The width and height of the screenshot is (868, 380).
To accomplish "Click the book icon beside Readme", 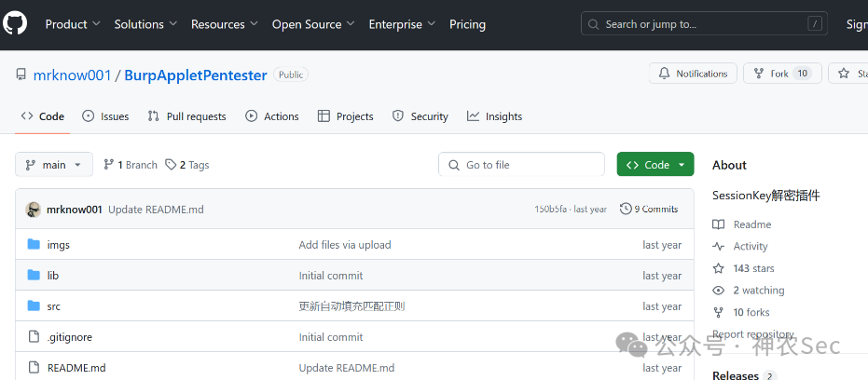I will [719, 224].
